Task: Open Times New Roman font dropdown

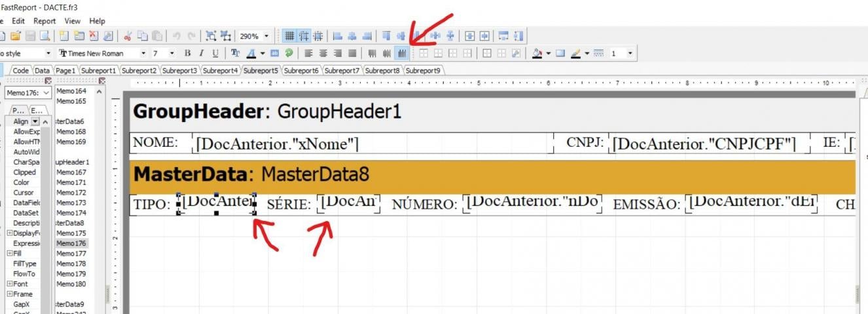Action: 143,53
